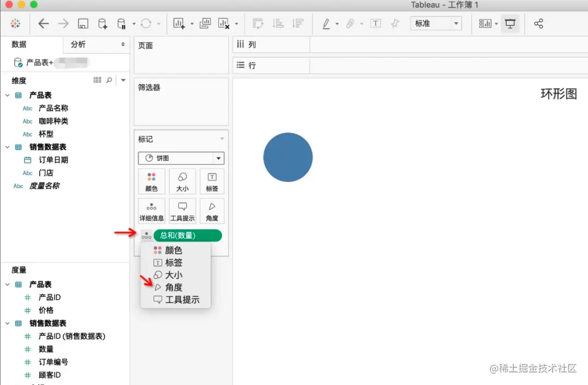This screenshot has height=385, width=588.
Task: Click the 标签 marks card button
Action: click(212, 182)
